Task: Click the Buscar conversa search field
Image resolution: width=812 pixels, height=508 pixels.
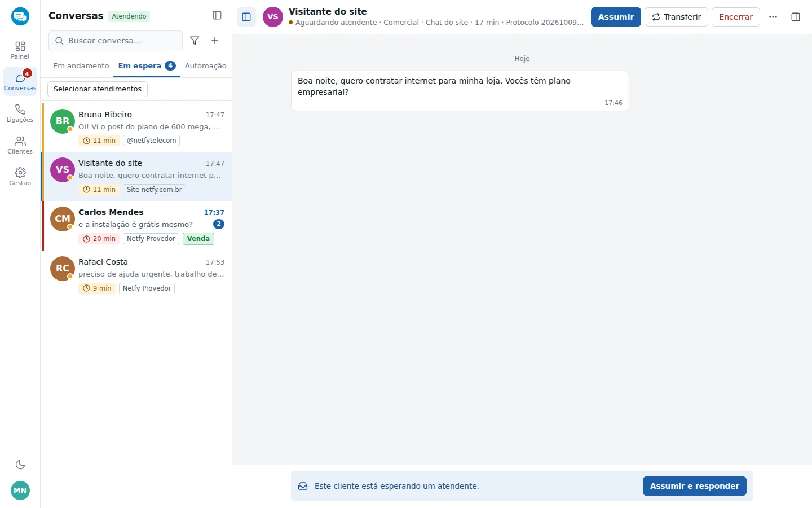Action: (x=116, y=41)
